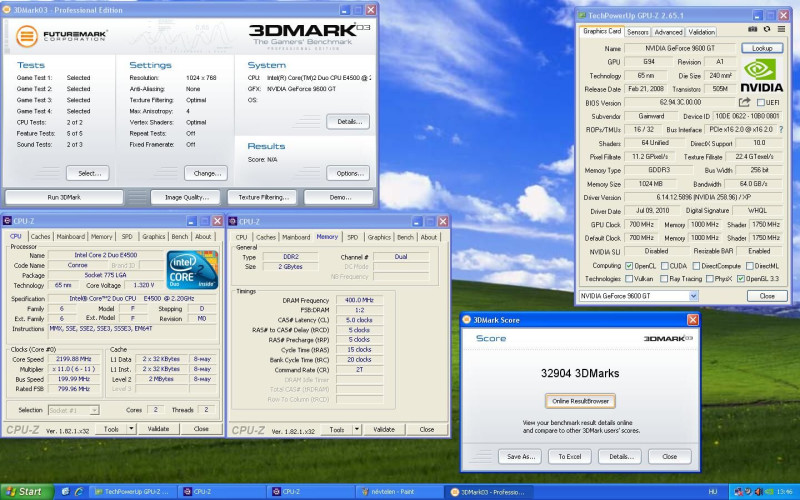
Task: Click the BIOS export share icon
Action: pos(744,102)
